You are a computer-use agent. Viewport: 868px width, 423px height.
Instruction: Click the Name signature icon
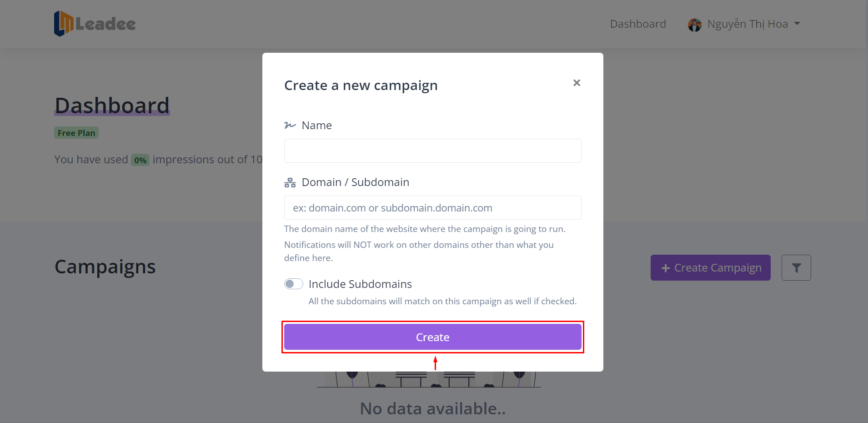point(290,125)
